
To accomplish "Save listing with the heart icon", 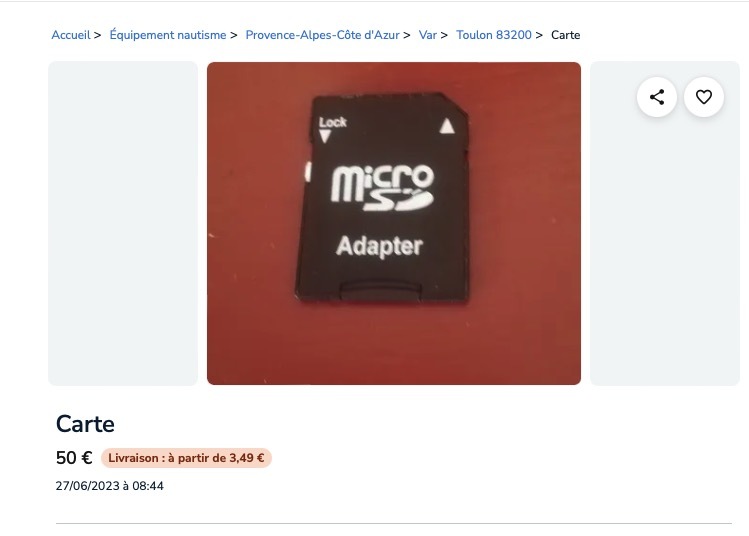I will click(x=704, y=97).
